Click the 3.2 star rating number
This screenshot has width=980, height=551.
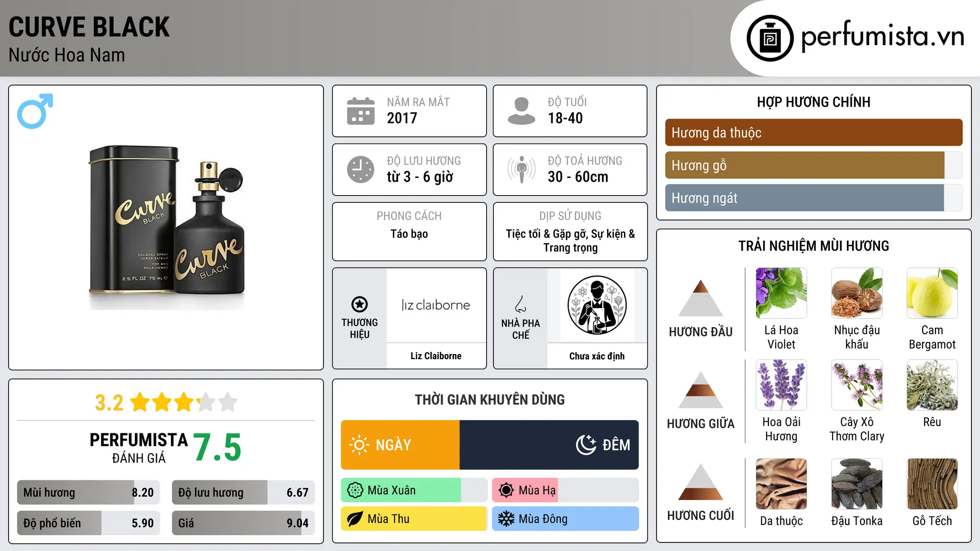point(109,402)
